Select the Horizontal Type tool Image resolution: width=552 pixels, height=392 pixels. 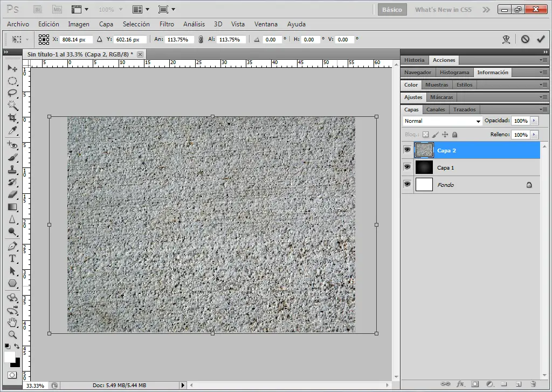12,258
